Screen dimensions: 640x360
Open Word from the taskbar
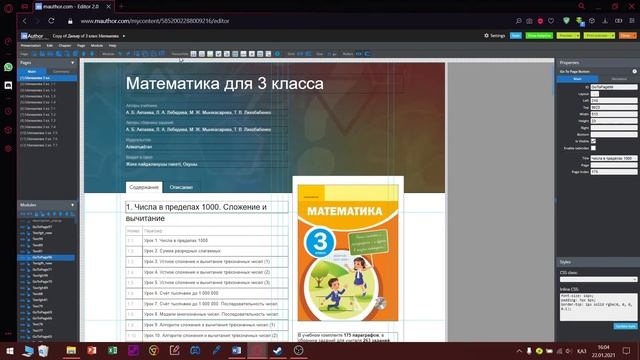pyautogui.click(x=236, y=351)
